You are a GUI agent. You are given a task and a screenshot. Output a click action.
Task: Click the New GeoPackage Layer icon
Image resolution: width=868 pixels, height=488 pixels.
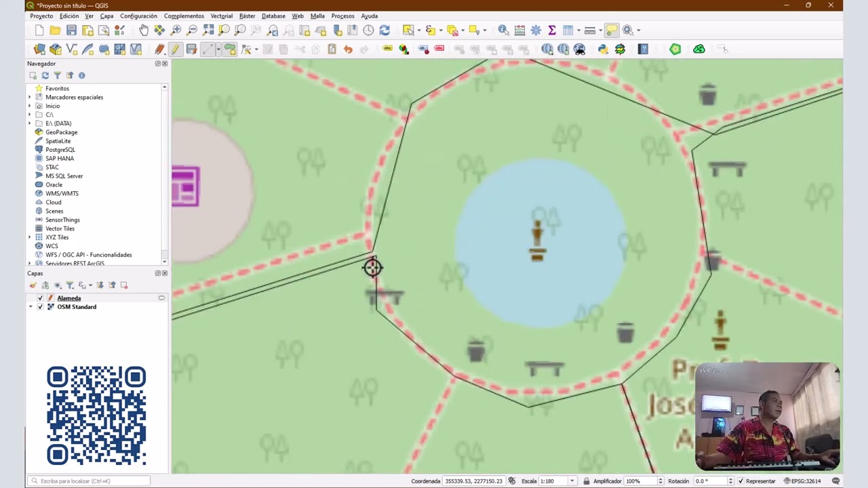tap(56, 49)
